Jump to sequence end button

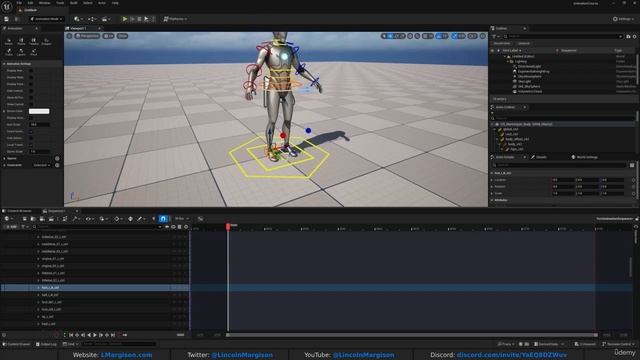point(113,335)
